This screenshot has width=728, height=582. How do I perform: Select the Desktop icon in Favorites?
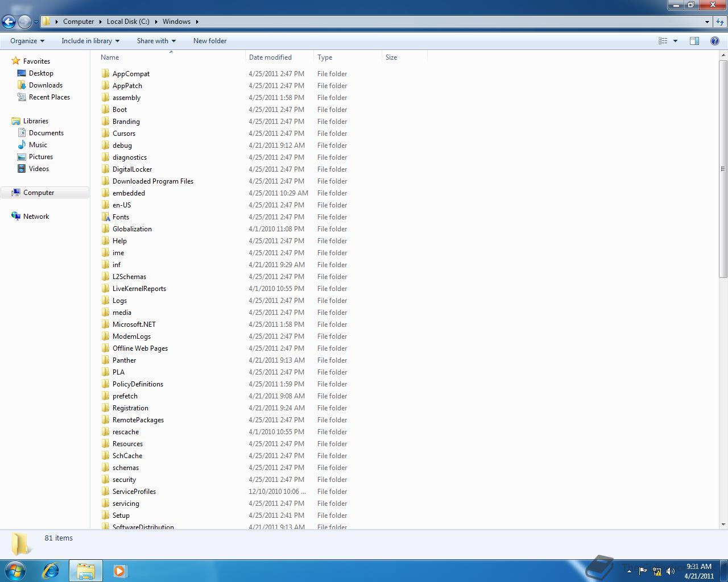[22, 73]
